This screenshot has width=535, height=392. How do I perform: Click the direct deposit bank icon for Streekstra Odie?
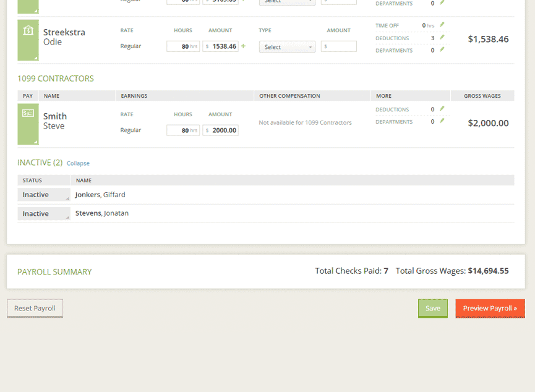point(28,31)
